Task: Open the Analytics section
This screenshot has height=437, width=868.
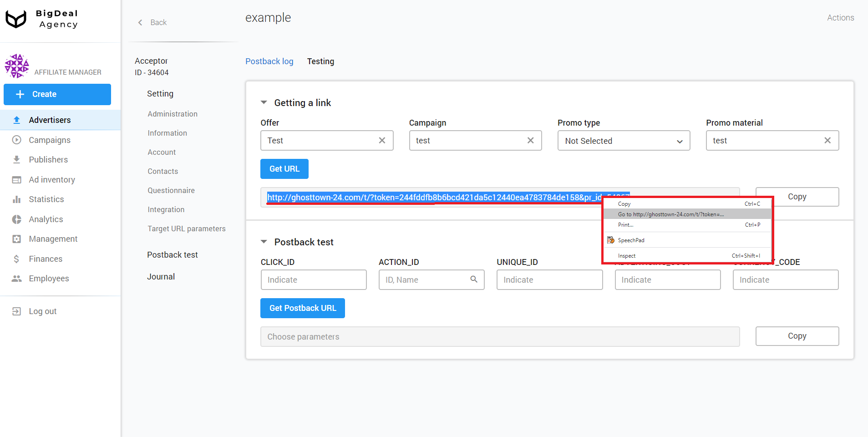Action: click(45, 219)
